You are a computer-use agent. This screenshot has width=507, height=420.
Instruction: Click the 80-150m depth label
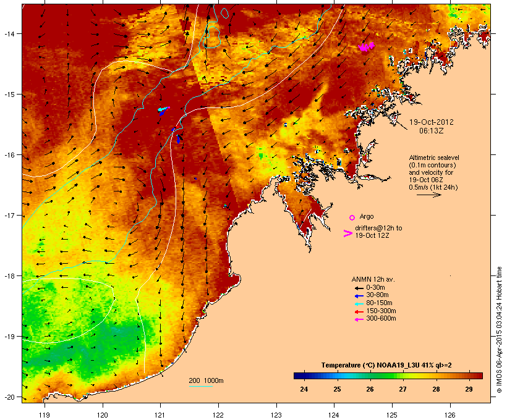(379, 303)
